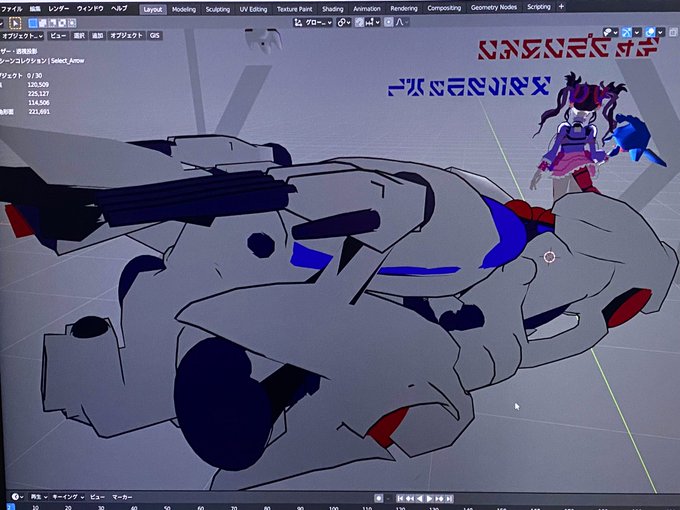This screenshot has width=680, height=510.
Task: Open the viewport オブジェクト menu
Action: [x=126, y=36]
